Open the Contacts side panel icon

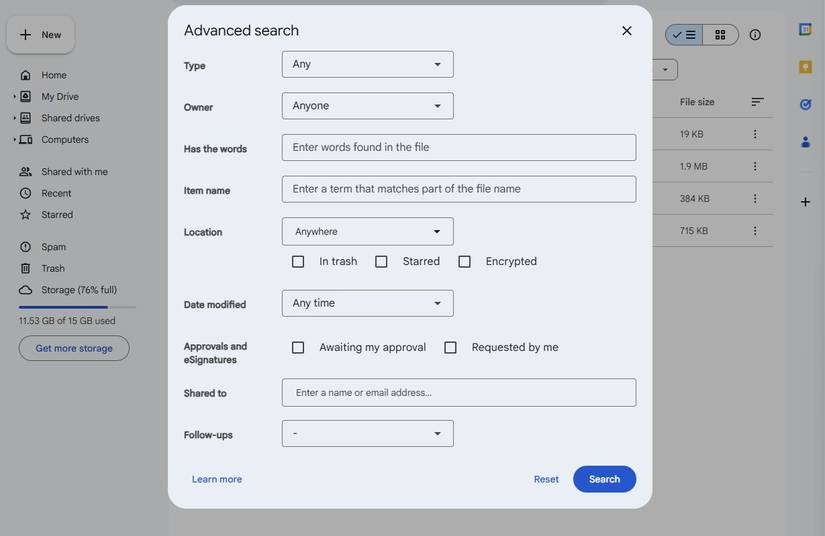[x=805, y=142]
